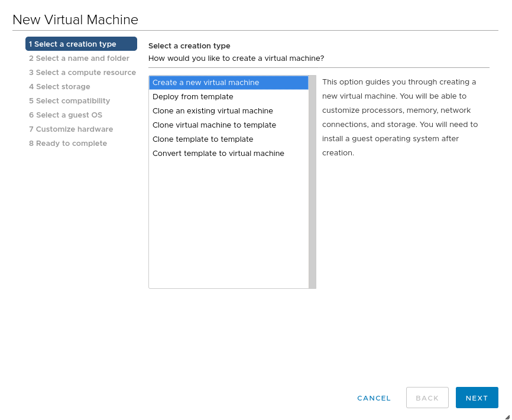
Task: Choose 'Convert template to virtual machine'
Action: (x=218, y=154)
